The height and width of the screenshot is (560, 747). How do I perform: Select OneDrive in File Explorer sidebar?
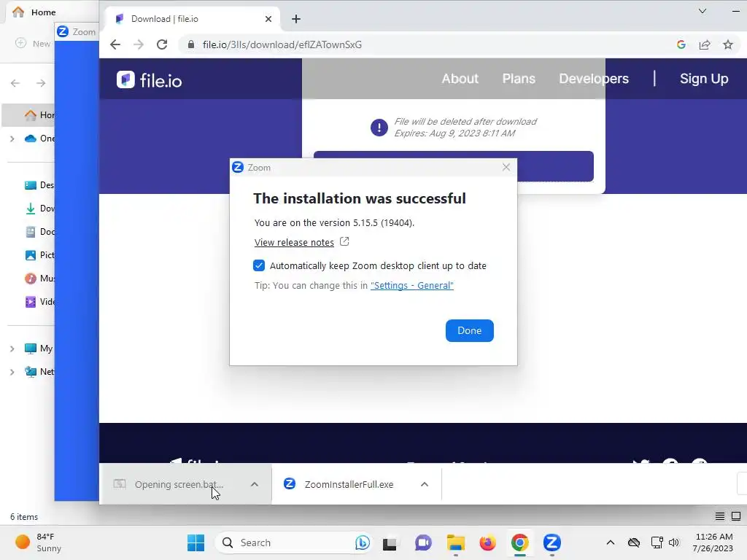(x=39, y=139)
